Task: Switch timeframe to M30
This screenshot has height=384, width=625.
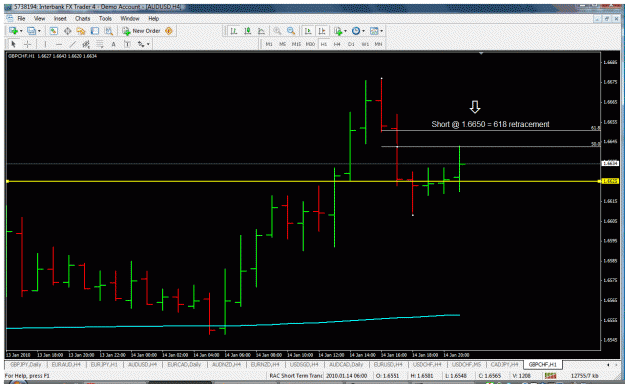Action: click(310, 44)
